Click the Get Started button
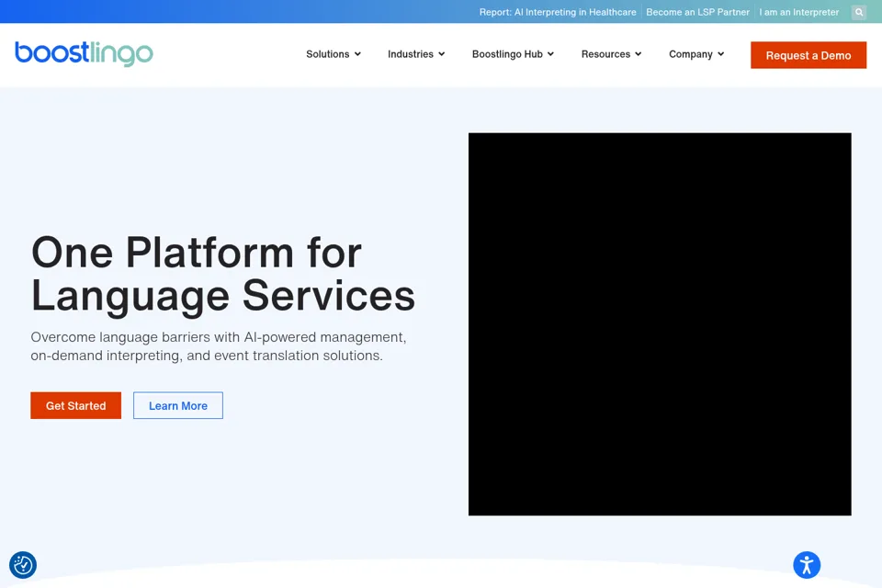882x588 pixels. coord(76,406)
